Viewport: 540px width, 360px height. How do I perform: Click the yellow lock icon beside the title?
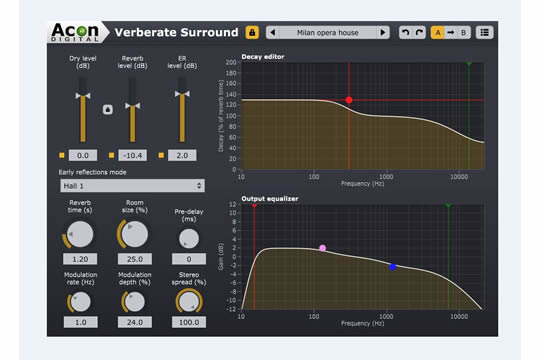[252, 32]
